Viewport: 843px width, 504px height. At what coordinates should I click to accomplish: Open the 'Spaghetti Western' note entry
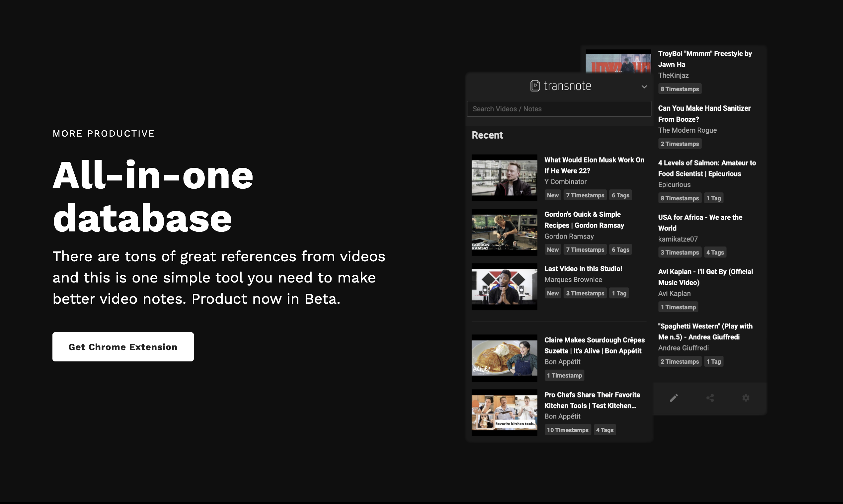tap(705, 332)
